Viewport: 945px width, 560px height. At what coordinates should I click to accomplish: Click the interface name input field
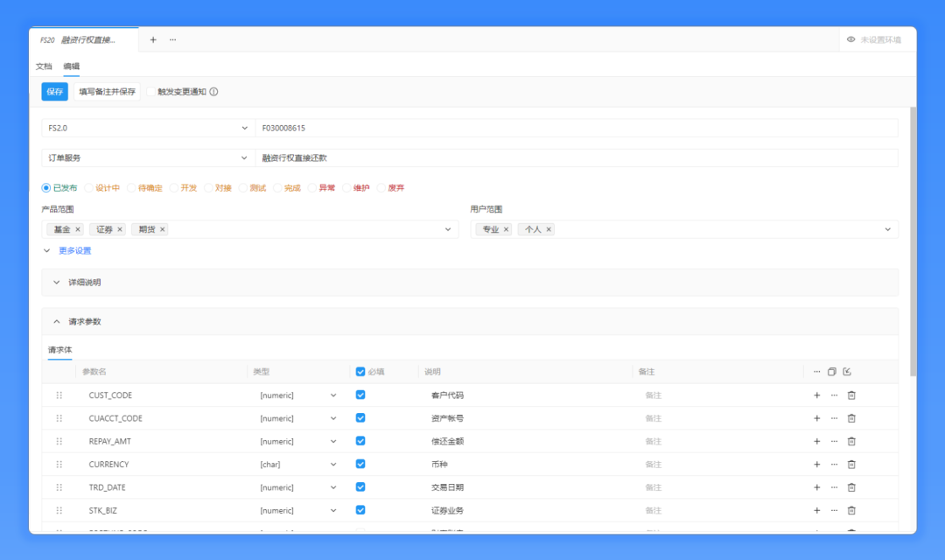tap(577, 157)
